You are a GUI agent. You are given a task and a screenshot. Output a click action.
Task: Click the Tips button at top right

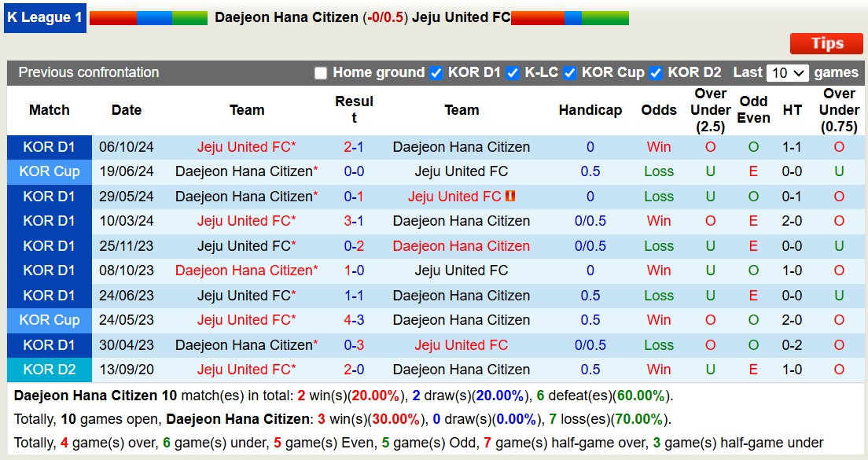826,44
